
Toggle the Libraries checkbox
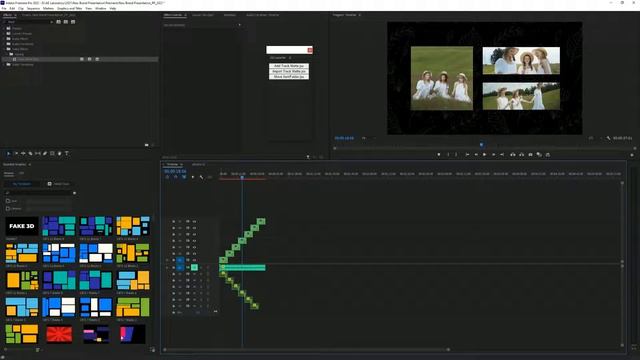[8, 208]
